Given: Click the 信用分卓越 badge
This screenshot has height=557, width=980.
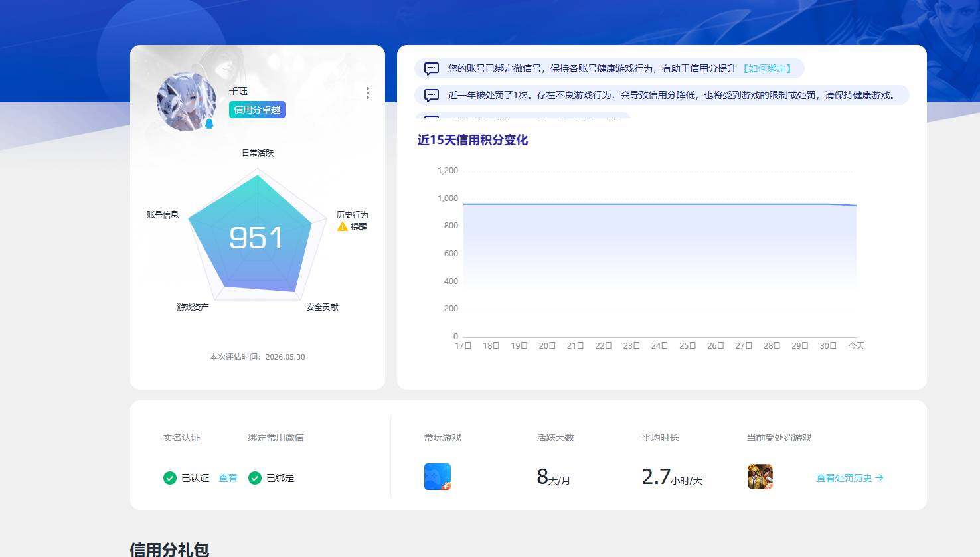Looking at the screenshot, I should [x=257, y=110].
